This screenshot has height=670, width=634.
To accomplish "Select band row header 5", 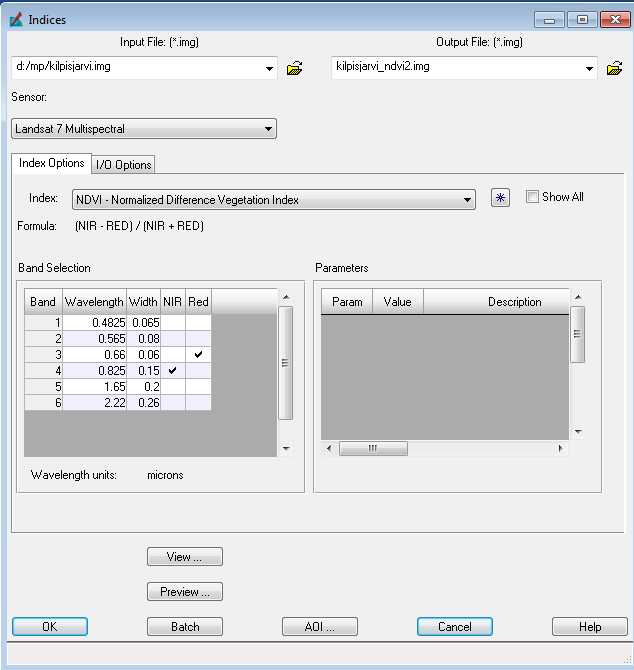I will pos(44,387).
